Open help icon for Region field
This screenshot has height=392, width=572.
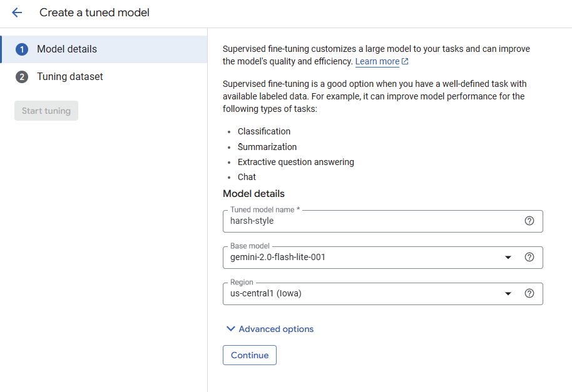pos(529,293)
